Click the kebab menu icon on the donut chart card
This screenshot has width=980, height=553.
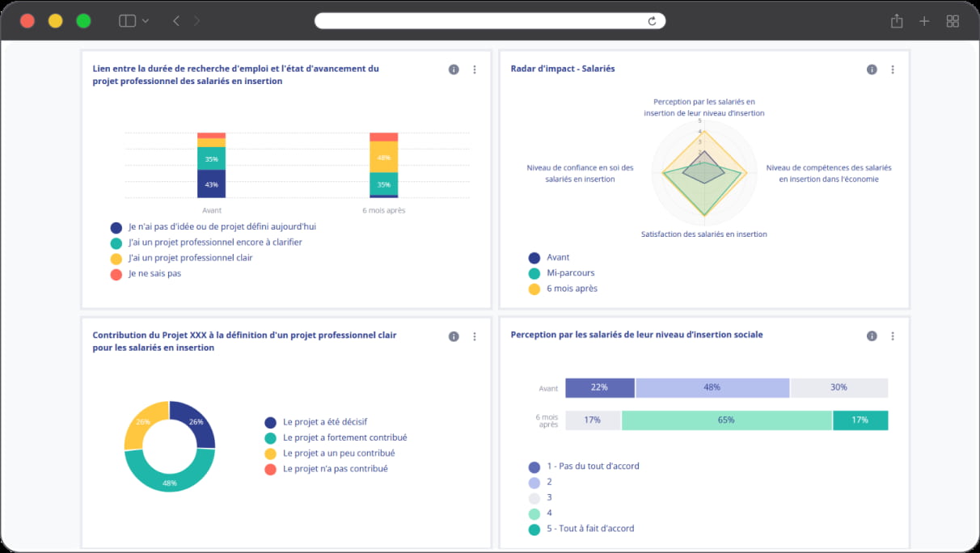pyautogui.click(x=475, y=336)
